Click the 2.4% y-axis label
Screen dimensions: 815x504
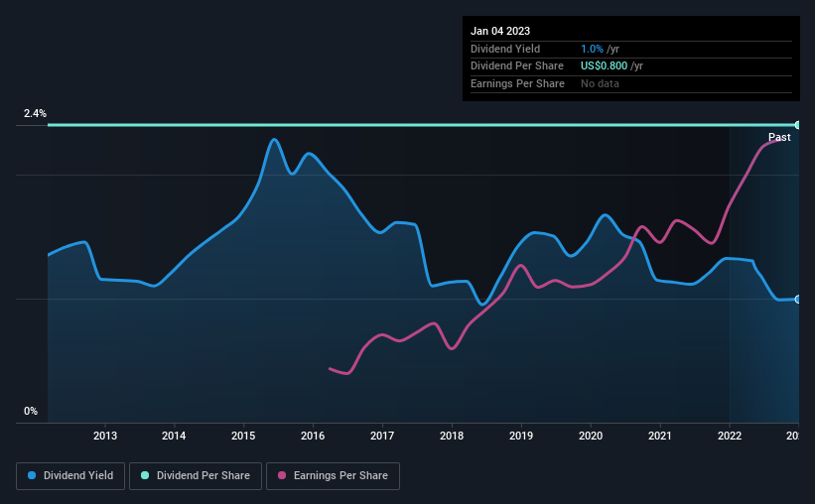(x=35, y=113)
